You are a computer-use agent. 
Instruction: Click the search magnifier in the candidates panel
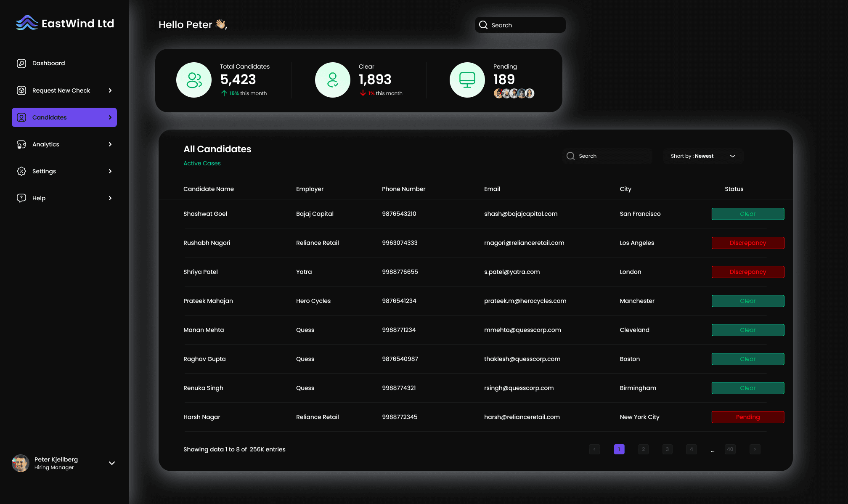(x=570, y=156)
